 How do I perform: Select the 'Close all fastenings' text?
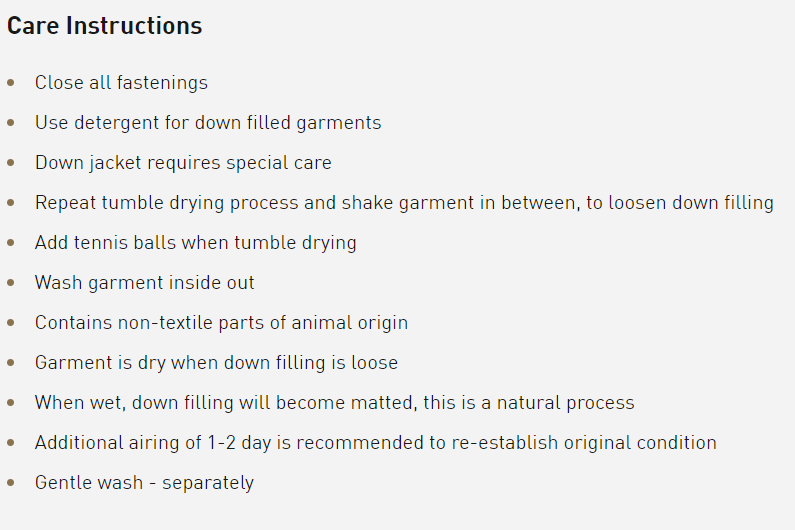tap(121, 83)
